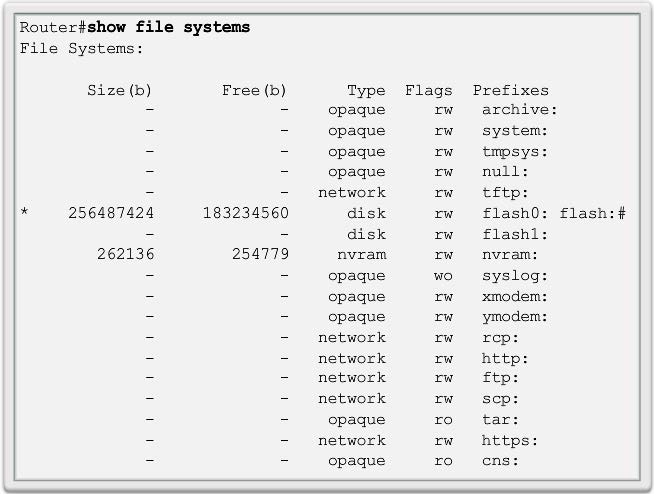Image resolution: width=654 pixels, height=494 pixels.
Task: Click the https: network prefix
Action: [x=510, y=440]
